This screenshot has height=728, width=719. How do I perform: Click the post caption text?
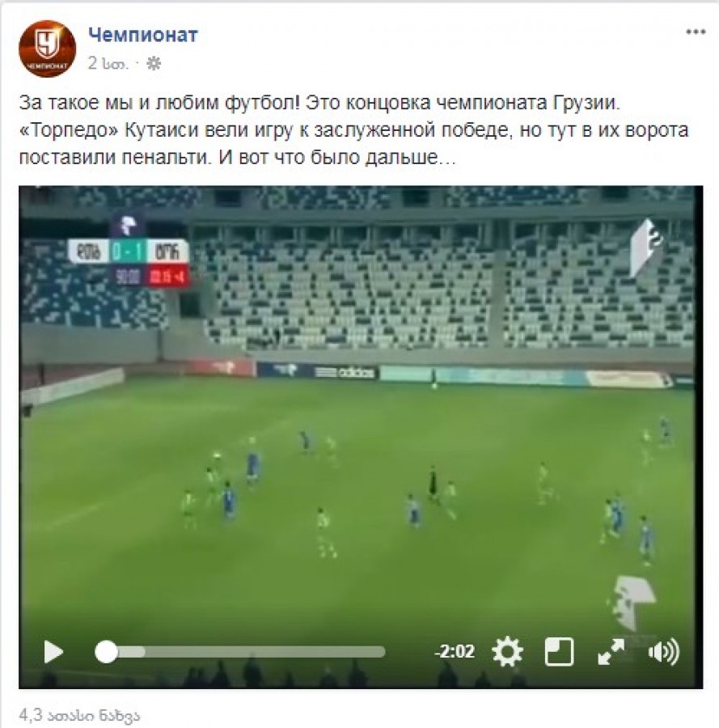pyautogui.click(x=353, y=130)
